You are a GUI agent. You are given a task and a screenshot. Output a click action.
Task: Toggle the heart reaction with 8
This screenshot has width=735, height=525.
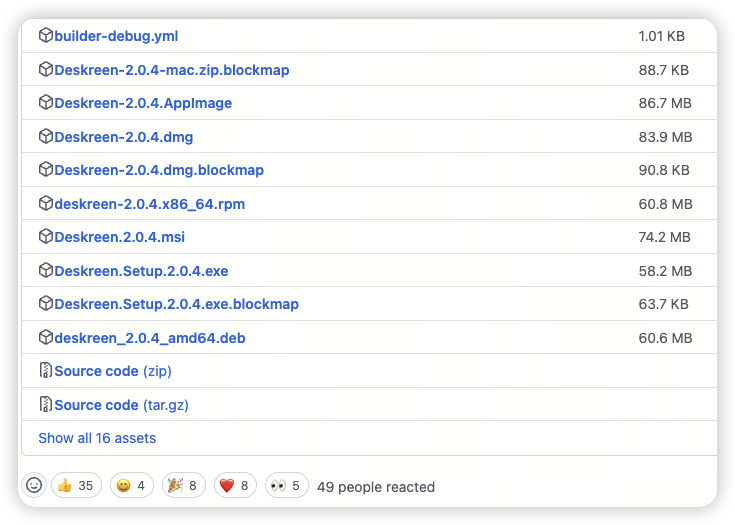[235, 486]
